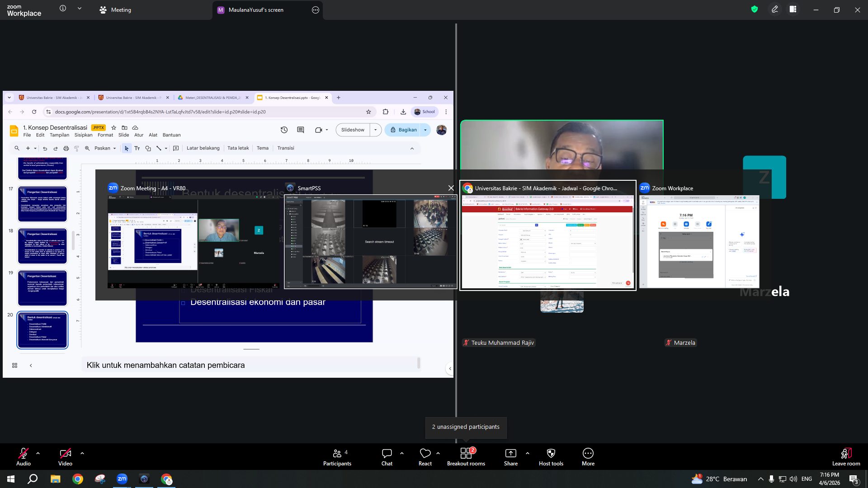Click the Share screen button
This screenshot has height=488, width=868.
click(511, 456)
